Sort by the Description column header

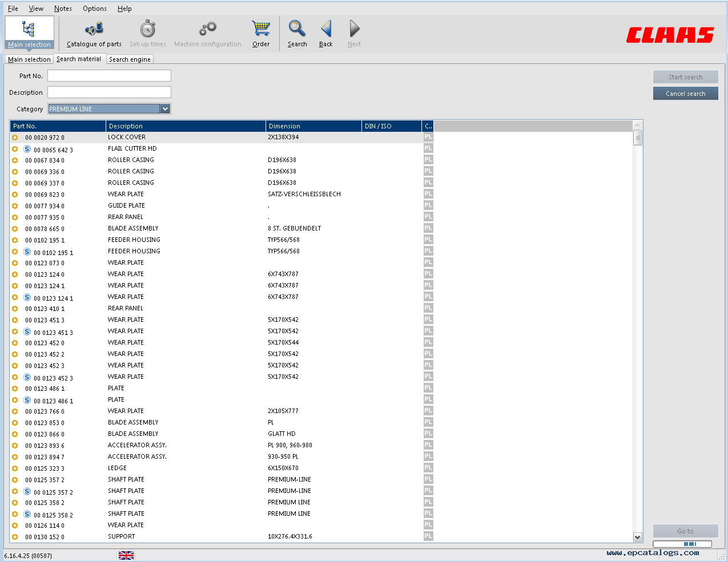coord(186,126)
